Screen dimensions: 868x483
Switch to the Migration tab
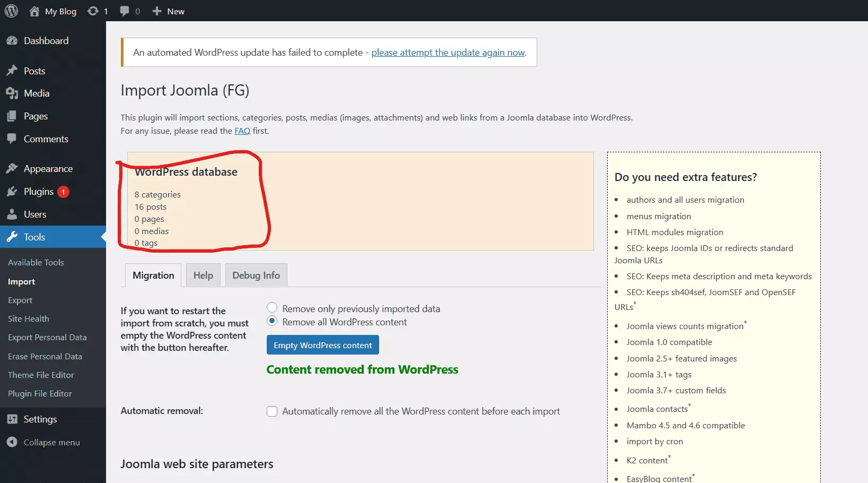click(153, 275)
